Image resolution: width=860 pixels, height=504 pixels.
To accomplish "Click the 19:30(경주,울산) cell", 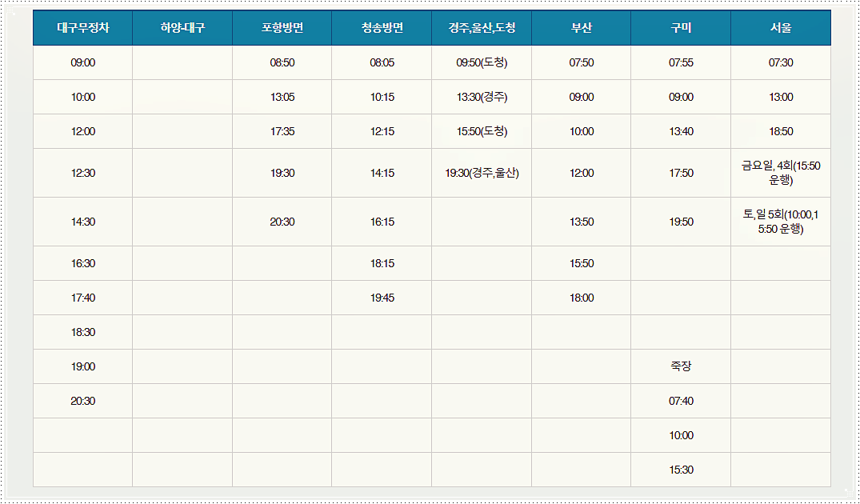I will pos(482,173).
